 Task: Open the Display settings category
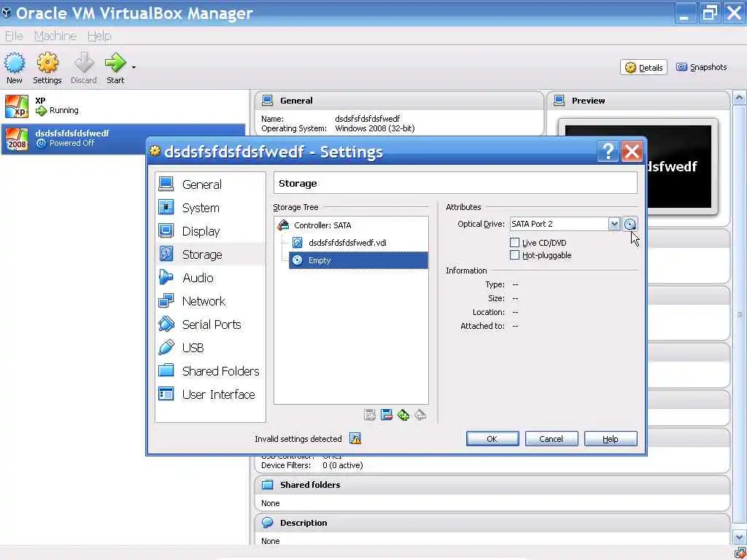210,231
